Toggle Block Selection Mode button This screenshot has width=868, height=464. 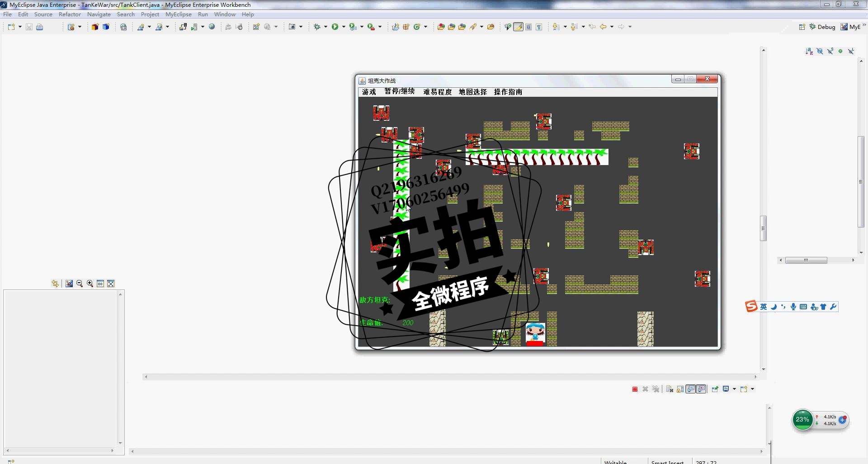528,27
